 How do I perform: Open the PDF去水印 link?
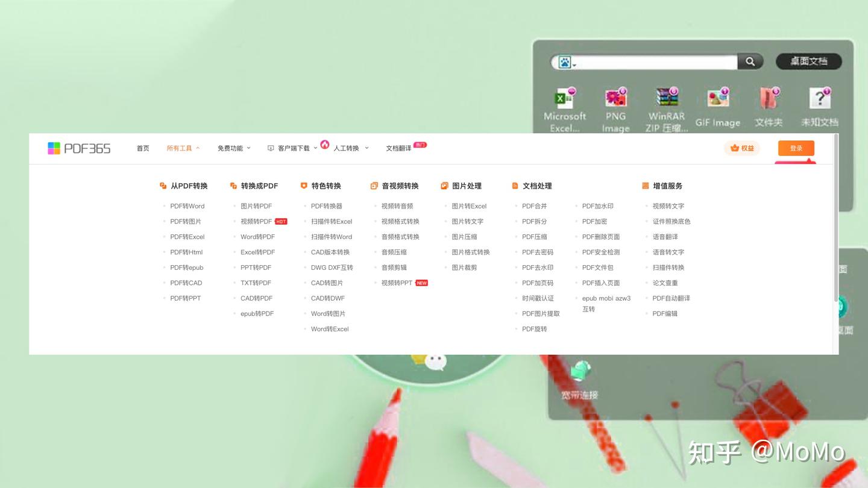[x=538, y=267]
